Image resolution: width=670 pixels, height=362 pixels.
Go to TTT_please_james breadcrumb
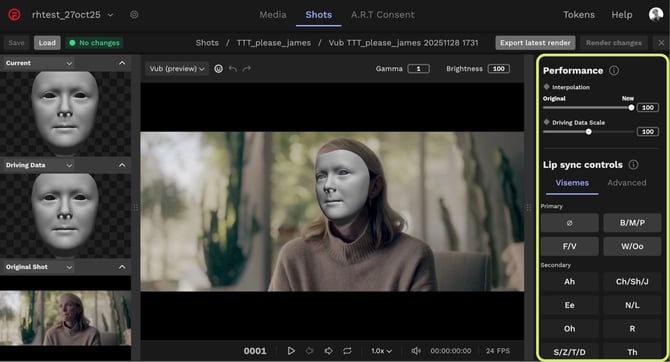click(x=273, y=43)
